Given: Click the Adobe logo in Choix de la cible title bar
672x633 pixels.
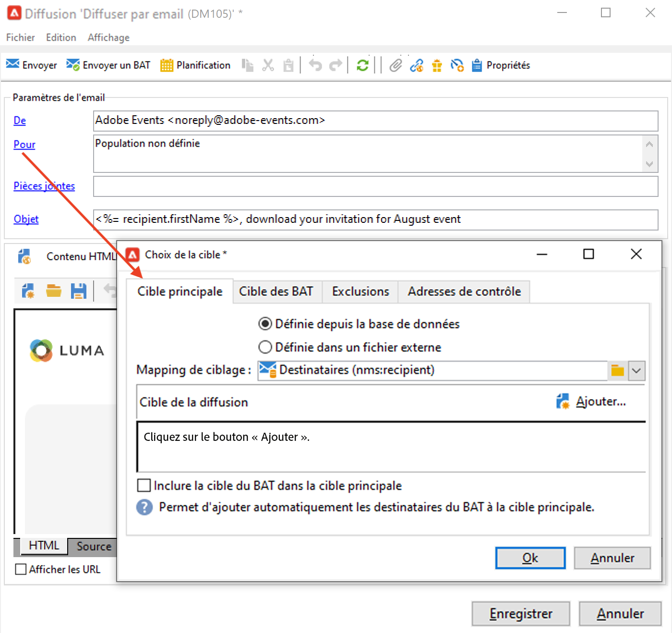Looking at the screenshot, I should point(132,255).
